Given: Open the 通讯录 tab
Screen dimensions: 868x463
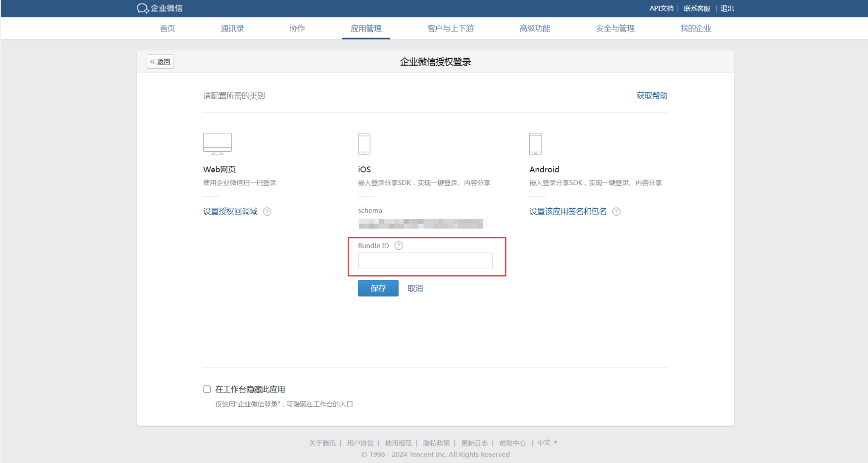Looking at the screenshot, I should coord(232,29).
